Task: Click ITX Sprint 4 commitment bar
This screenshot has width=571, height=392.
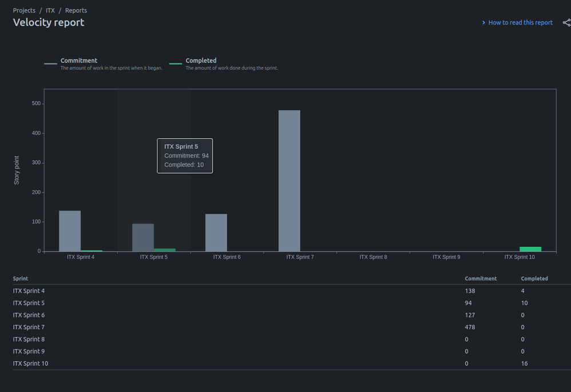Action: 70,231
